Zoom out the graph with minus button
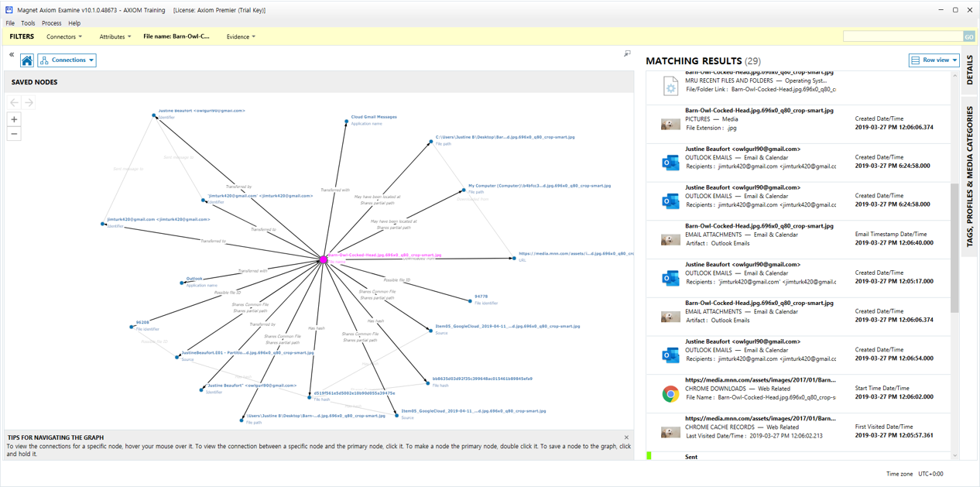Viewport: 980px width, 487px height. (14, 134)
